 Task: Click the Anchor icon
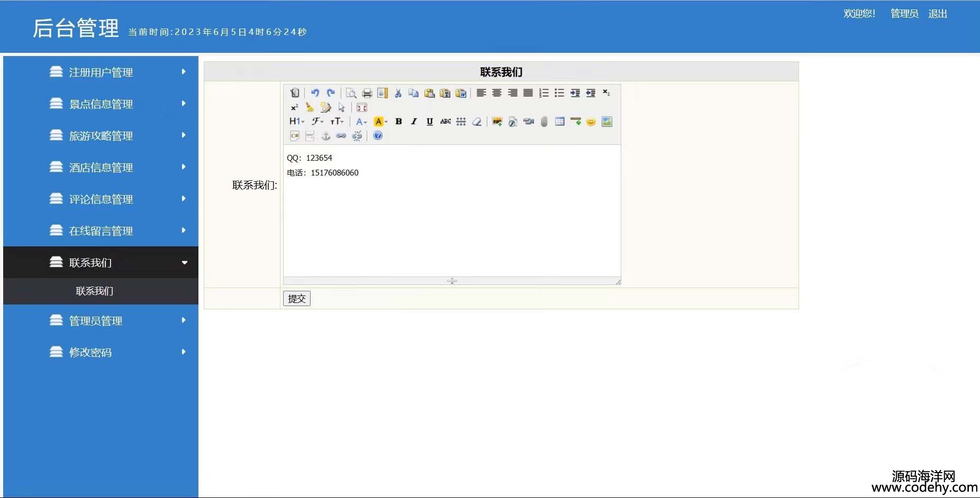coord(326,136)
